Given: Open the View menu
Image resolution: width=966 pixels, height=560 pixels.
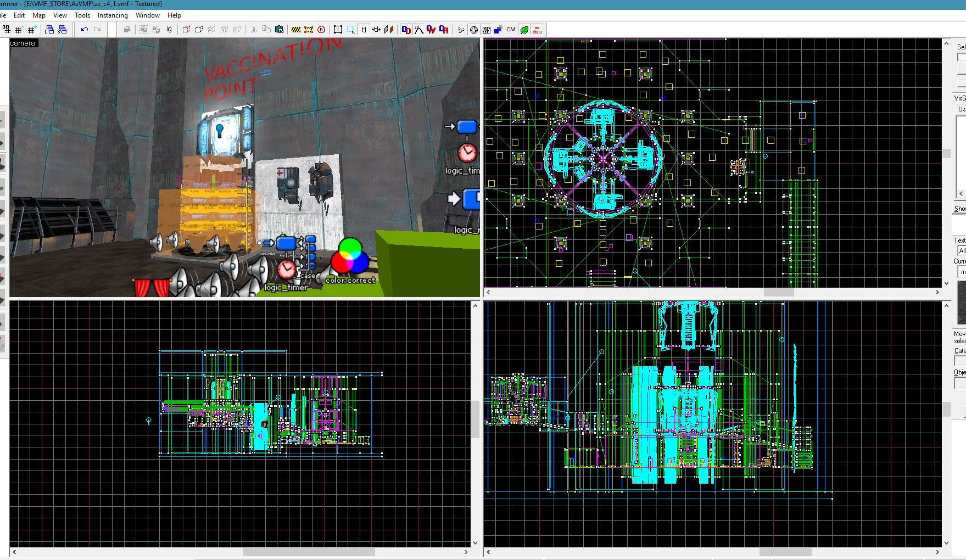Looking at the screenshot, I should [60, 15].
